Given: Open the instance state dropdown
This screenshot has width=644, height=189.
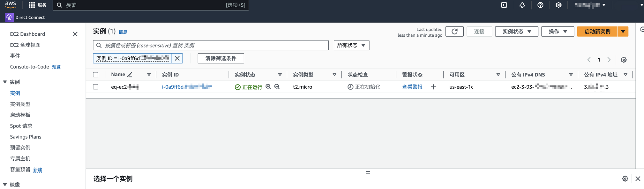Looking at the screenshot, I should [x=516, y=32].
